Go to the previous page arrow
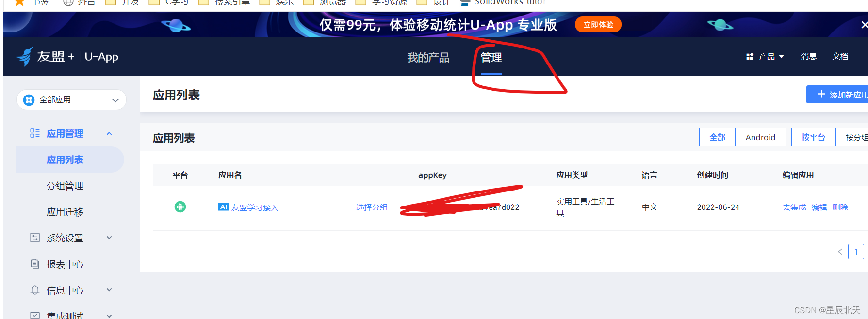868x319 pixels. click(840, 252)
